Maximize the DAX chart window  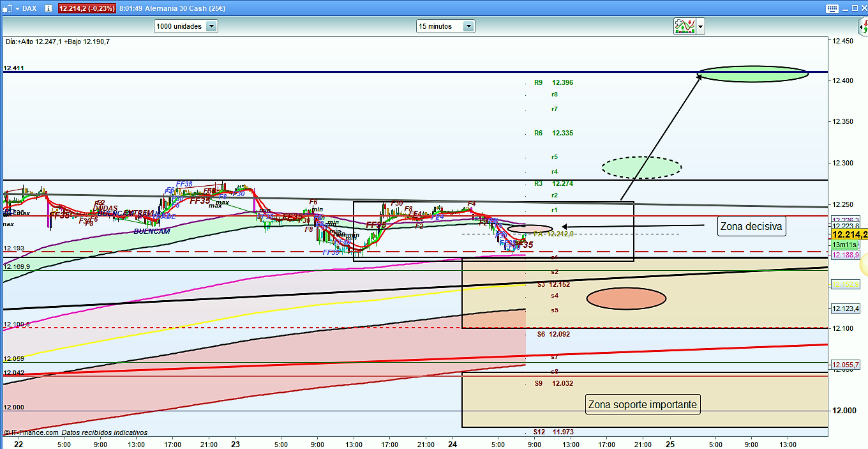853,8
